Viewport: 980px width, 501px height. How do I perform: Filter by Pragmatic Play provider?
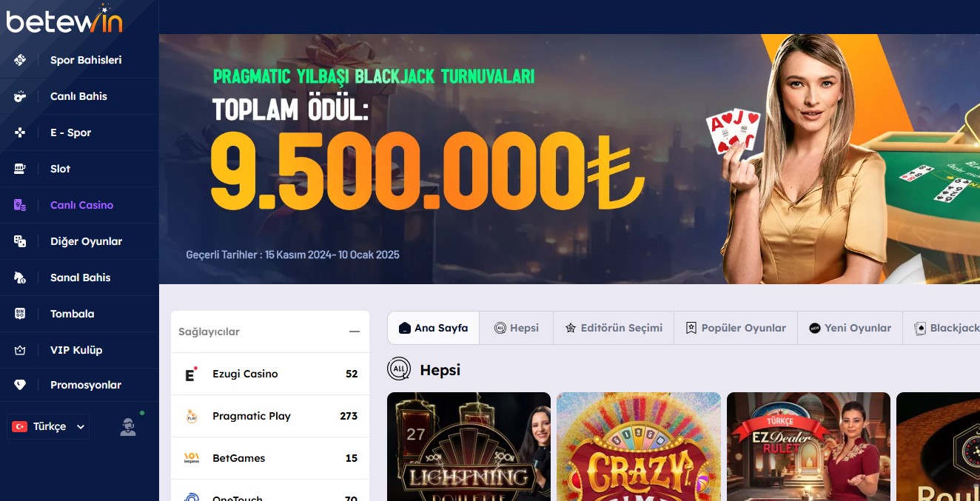[x=270, y=416]
